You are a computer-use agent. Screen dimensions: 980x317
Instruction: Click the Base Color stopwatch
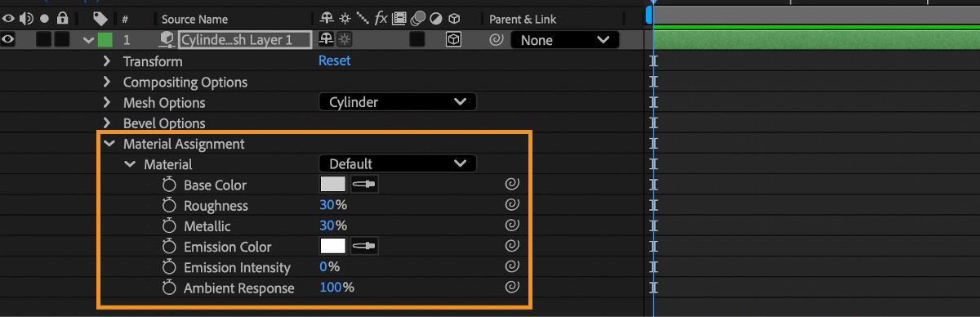[169, 185]
